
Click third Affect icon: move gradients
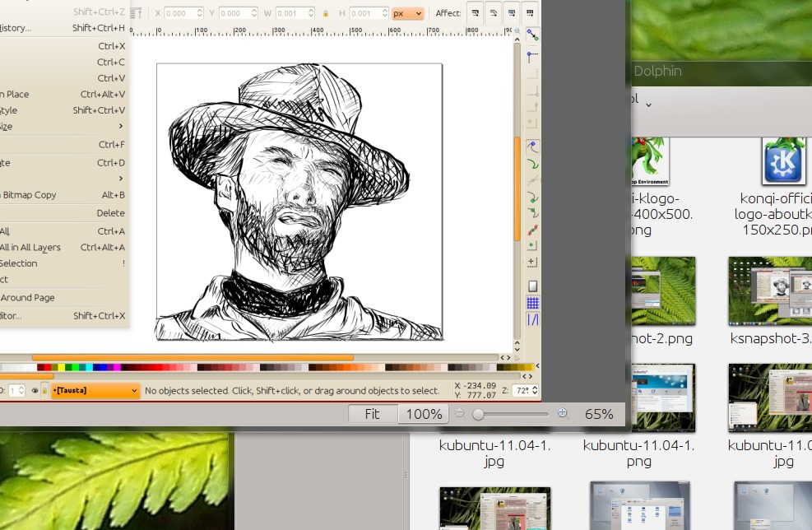[x=511, y=13]
